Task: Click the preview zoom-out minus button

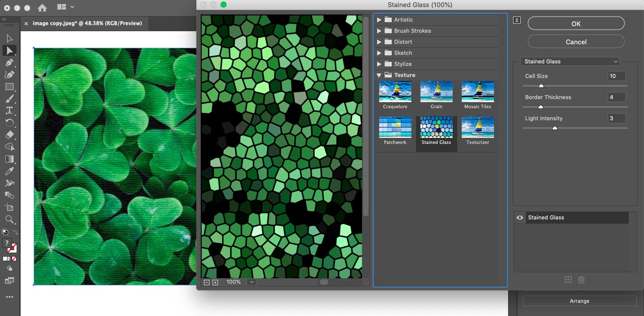Action: [x=206, y=282]
